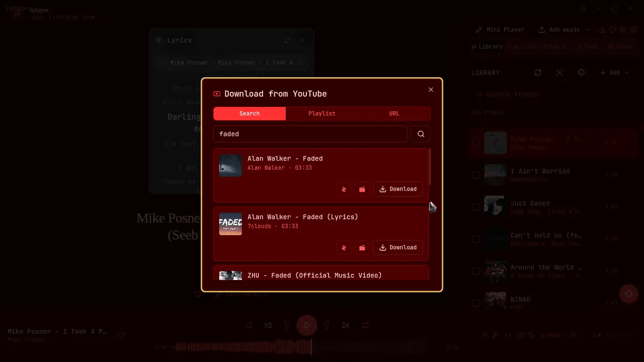
Task: Open the Mini Player
Action: tap(499, 30)
